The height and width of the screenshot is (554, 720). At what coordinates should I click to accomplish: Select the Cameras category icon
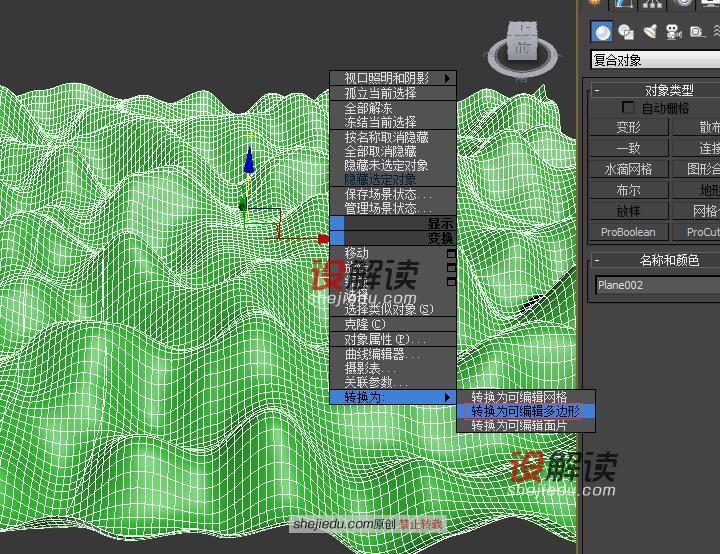point(674,32)
